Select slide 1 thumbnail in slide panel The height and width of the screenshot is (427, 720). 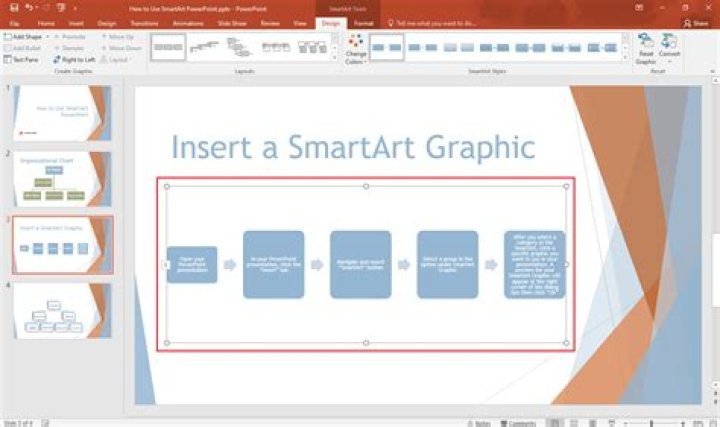[62, 113]
